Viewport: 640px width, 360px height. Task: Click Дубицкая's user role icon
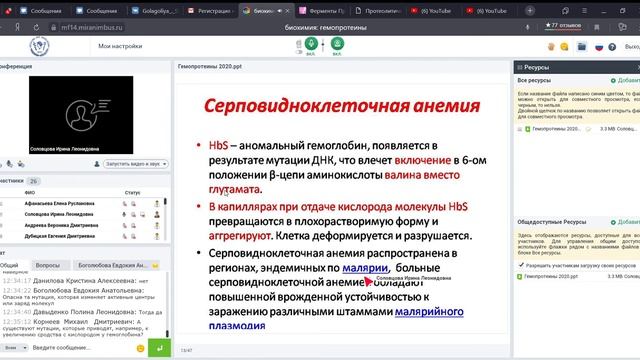coord(157,236)
